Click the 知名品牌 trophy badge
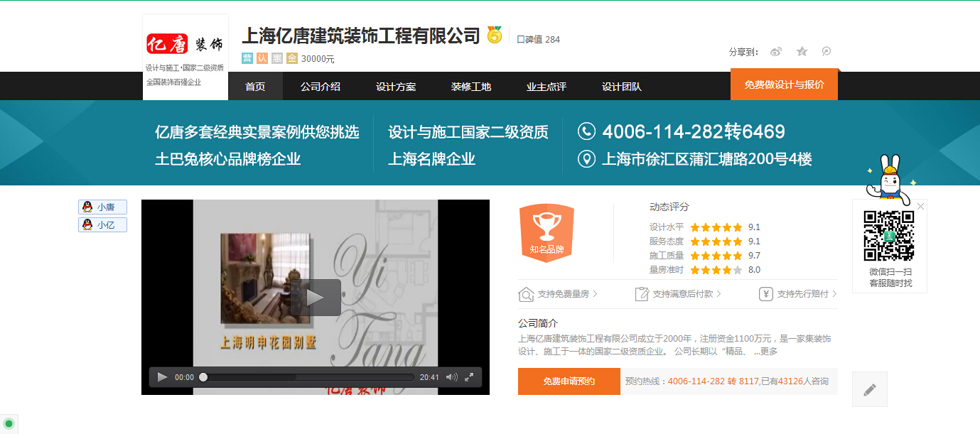The height and width of the screenshot is (434, 980). [x=546, y=232]
